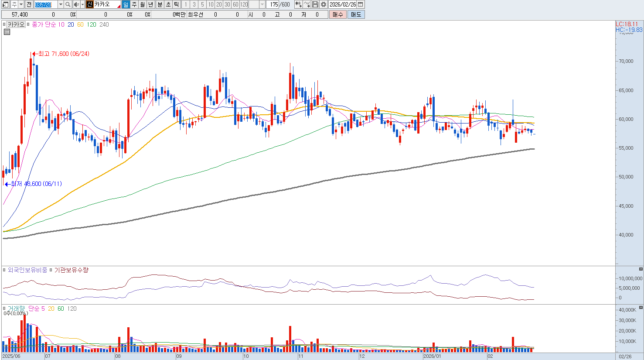Open the calendar date picker icon
The height and width of the screenshot is (360, 644).
coord(361,4)
